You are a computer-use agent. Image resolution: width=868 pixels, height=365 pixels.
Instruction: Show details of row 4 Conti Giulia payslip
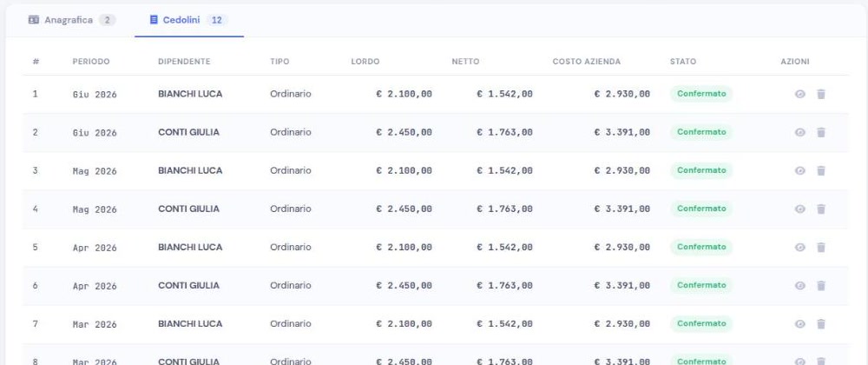tap(800, 209)
